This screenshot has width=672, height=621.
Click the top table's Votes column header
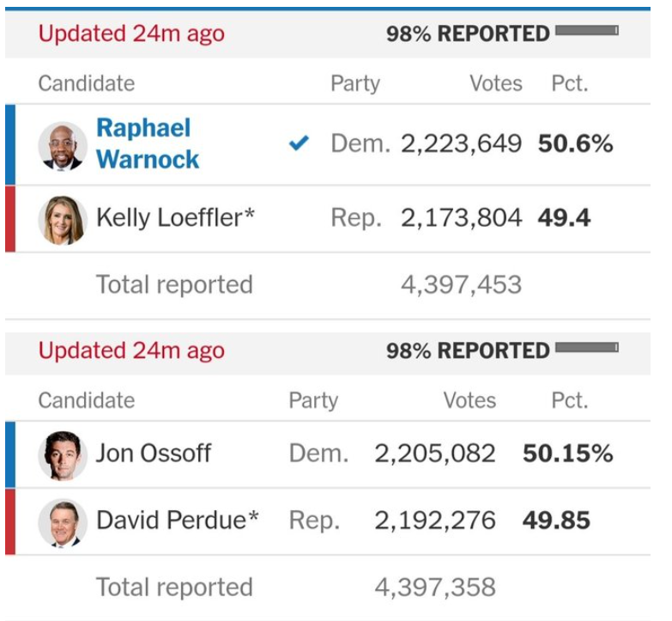click(495, 83)
